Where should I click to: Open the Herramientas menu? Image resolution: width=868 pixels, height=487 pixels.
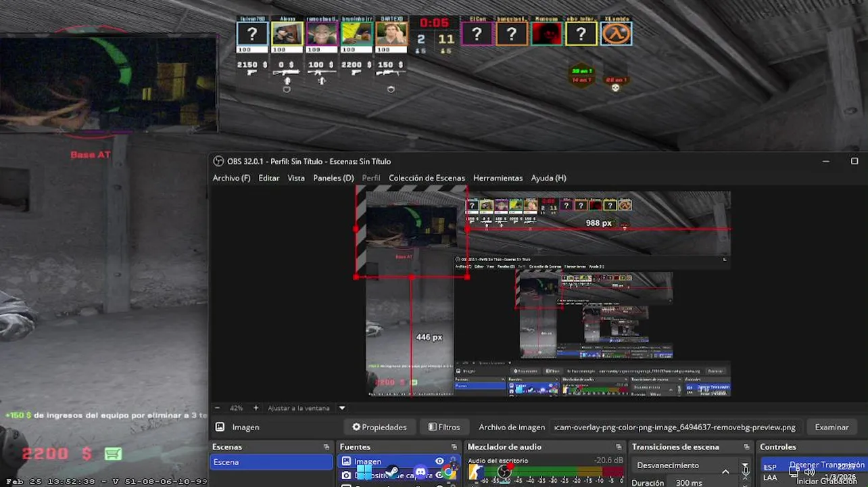498,178
